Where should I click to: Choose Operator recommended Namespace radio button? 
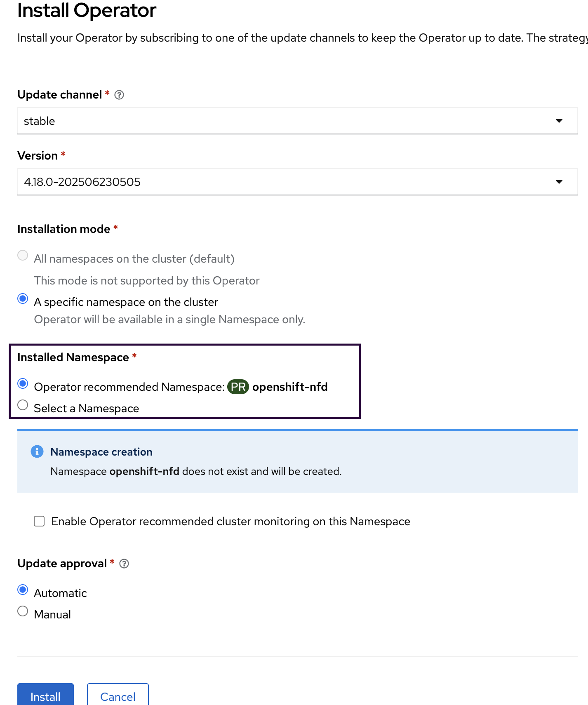[x=23, y=384]
